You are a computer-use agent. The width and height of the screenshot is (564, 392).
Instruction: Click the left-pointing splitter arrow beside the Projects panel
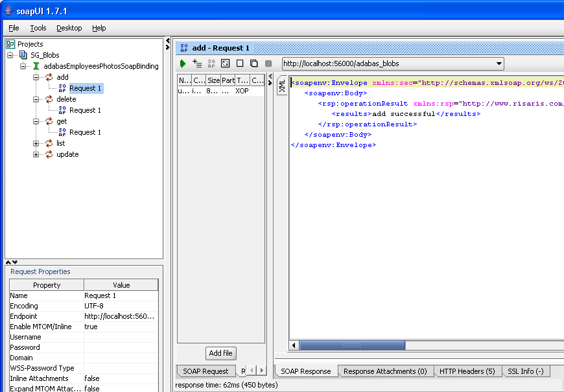tap(168, 41)
